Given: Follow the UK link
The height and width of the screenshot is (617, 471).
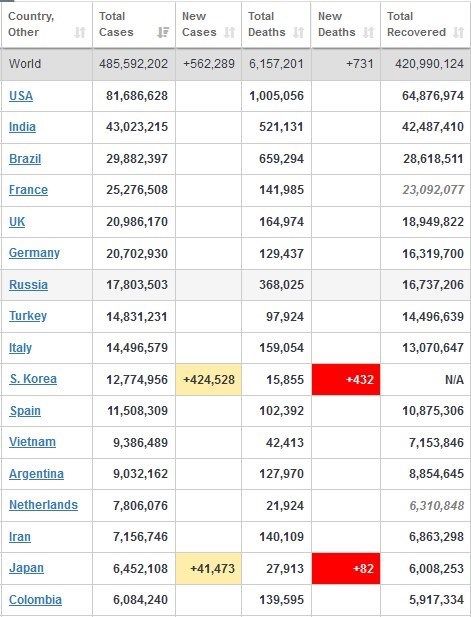Looking at the screenshot, I should (x=17, y=222).
